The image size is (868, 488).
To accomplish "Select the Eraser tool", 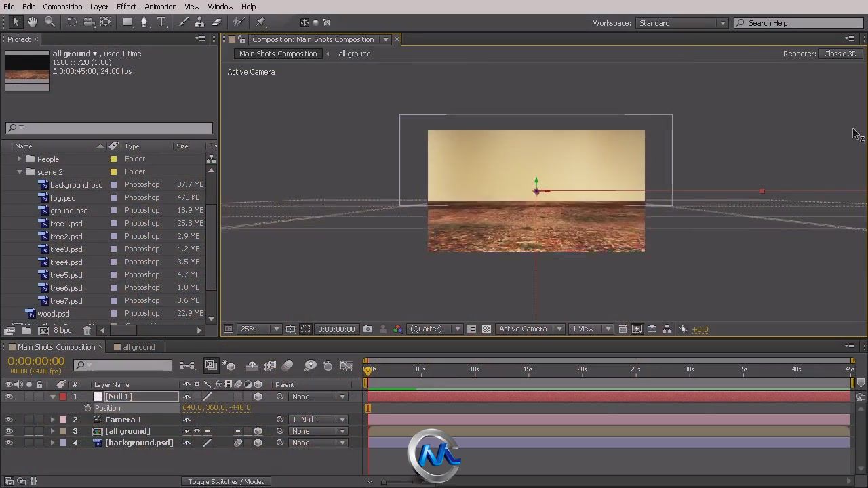I will pos(217,22).
